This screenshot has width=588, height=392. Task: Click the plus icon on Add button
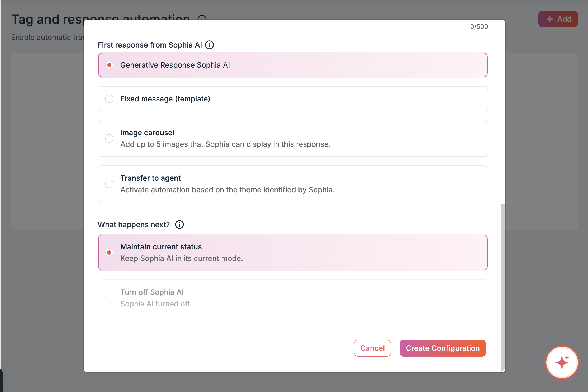coord(550,19)
